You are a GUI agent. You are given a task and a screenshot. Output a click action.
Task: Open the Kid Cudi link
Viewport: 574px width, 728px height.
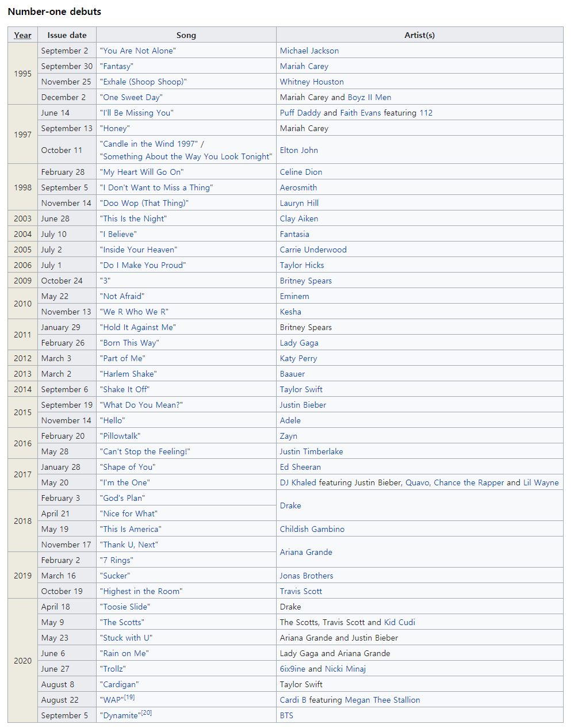[x=400, y=622]
